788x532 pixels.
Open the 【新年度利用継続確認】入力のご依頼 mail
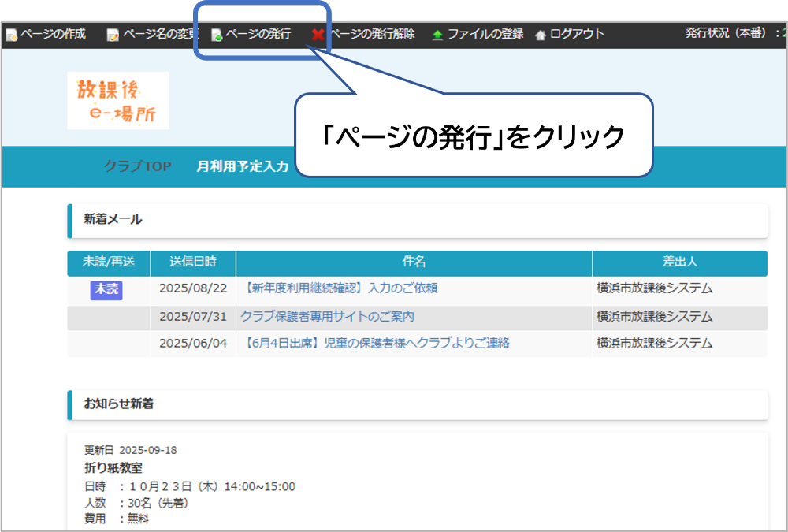[339, 288]
